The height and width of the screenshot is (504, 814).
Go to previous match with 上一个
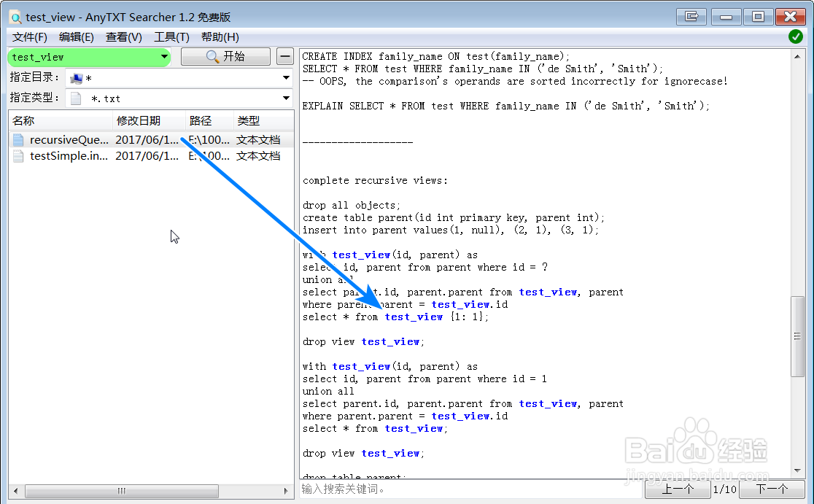pos(678,489)
